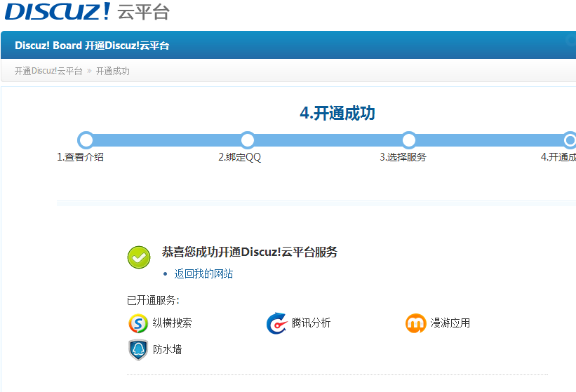Click 开通Discuz!云平台 breadcrumb link

click(x=48, y=71)
